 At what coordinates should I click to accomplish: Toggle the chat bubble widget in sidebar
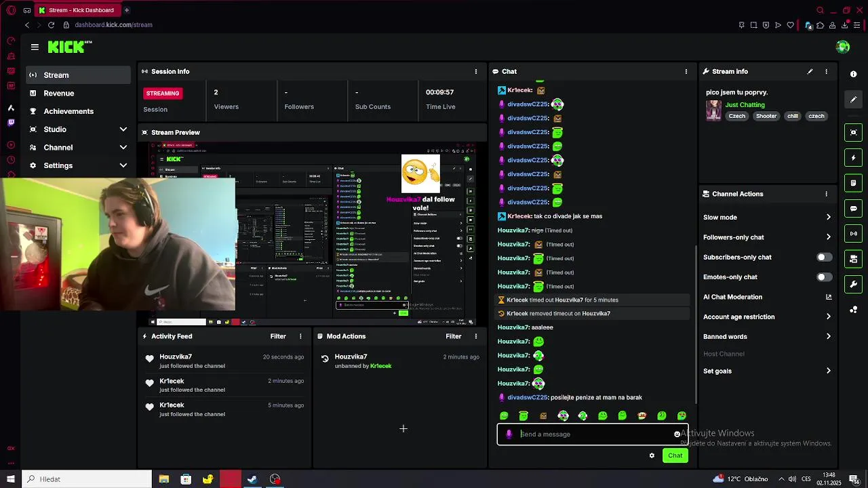coord(854,208)
